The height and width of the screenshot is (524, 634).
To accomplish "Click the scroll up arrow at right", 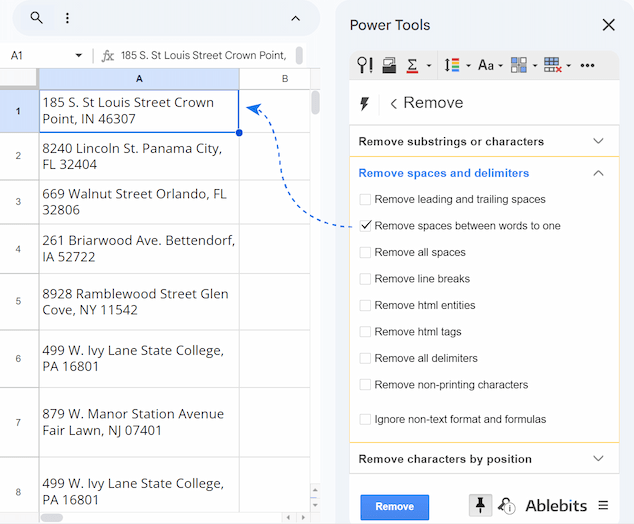I will 315,490.
